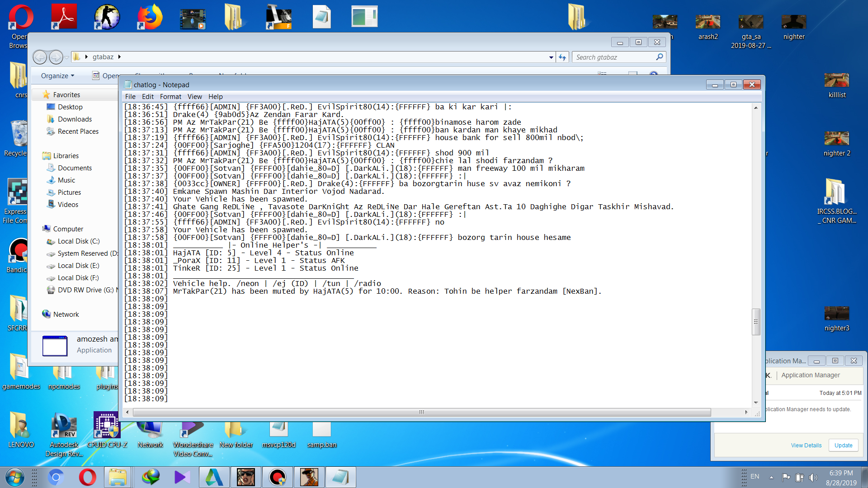Select the arash2 desktop thumbnail
The height and width of the screenshot is (488, 868).
pyautogui.click(x=708, y=27)
